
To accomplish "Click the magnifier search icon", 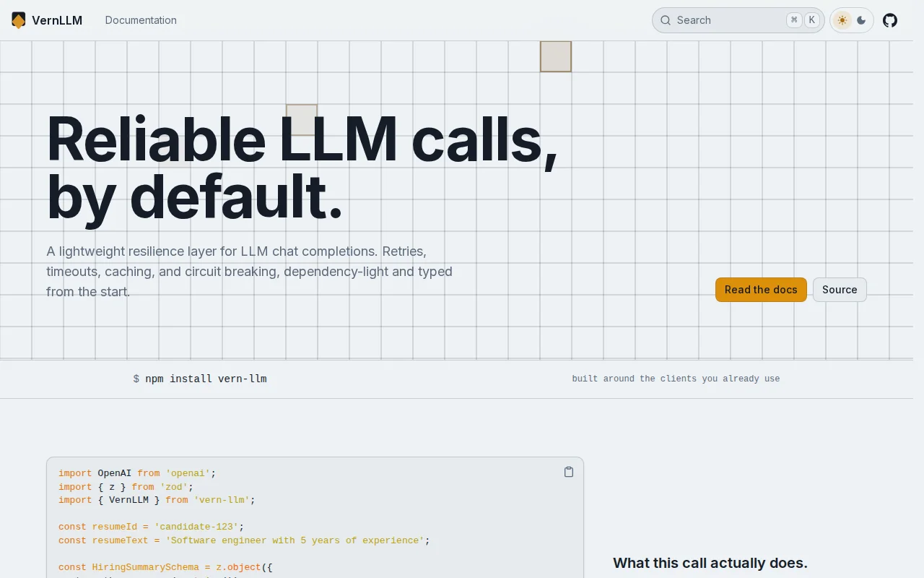I will [666, 20].
